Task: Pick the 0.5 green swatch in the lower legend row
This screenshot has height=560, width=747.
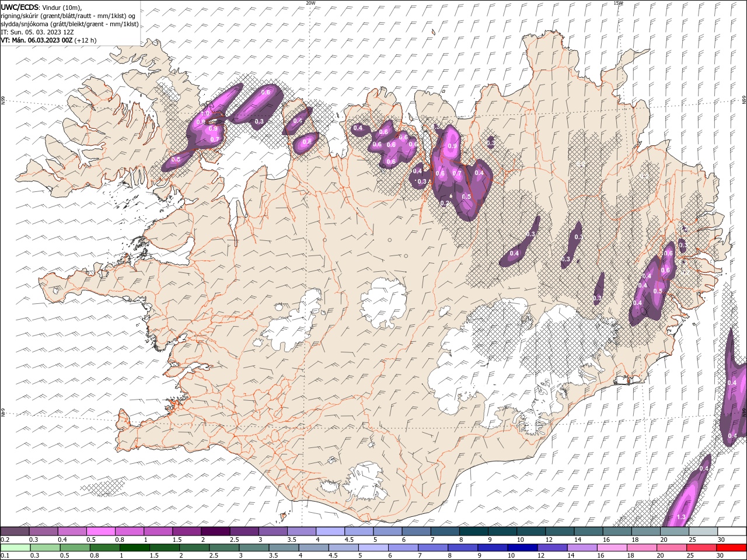Action: (x=75, y=548)
